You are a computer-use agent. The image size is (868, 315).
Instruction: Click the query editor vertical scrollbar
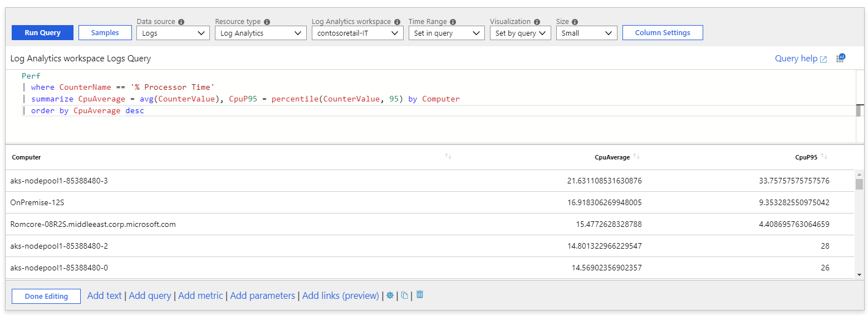pos(860,110)
